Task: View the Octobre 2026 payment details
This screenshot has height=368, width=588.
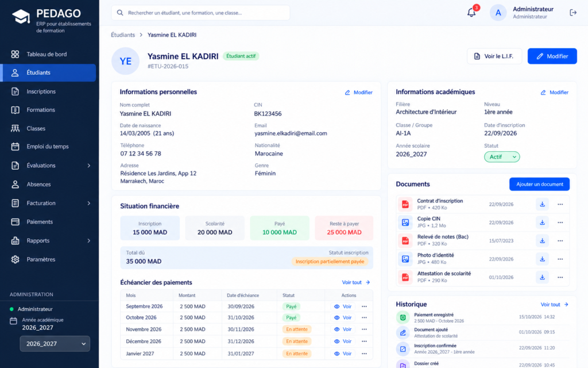Action: (x=343, y=317)
